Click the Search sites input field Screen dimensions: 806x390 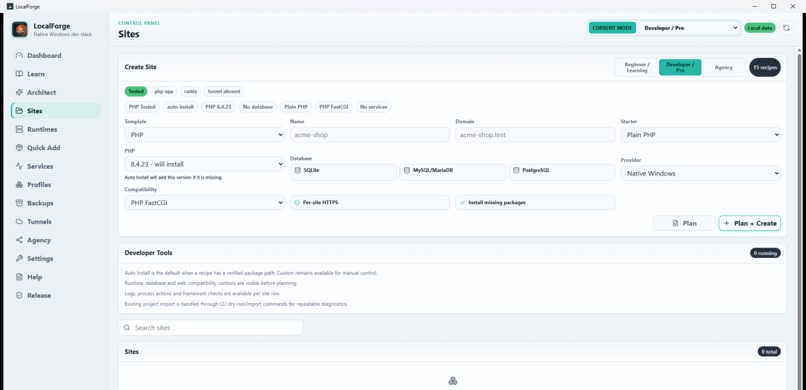point(211,328)
